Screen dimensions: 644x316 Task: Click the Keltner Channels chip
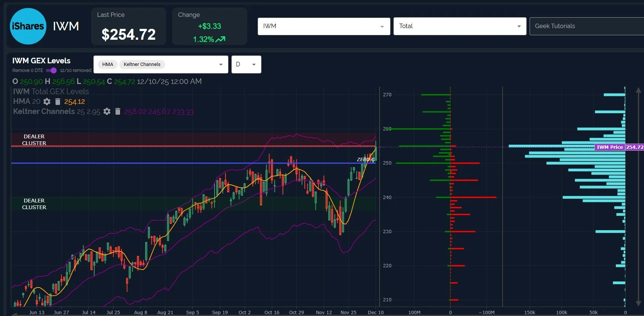tap(142, 64)
